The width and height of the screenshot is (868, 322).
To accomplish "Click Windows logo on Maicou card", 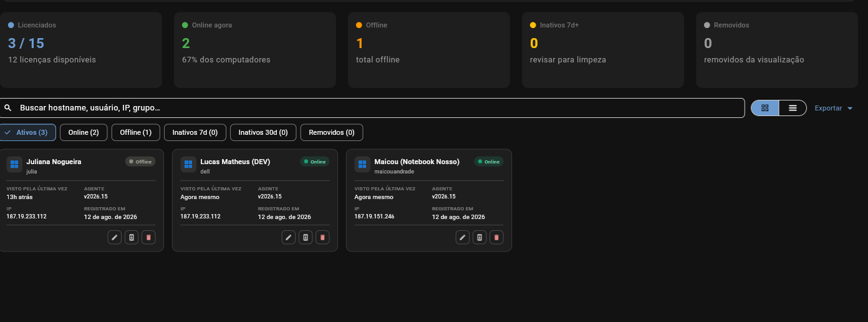I will point(362,165).
